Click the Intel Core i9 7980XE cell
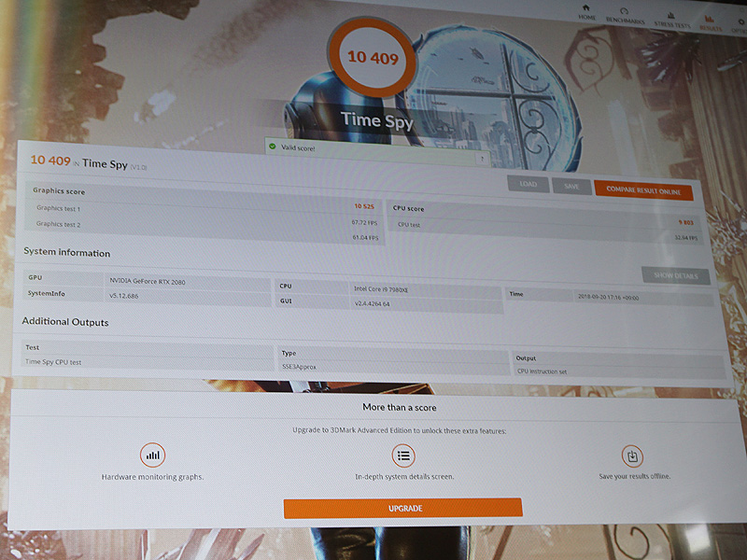The image size is (747, 560). 425,289
